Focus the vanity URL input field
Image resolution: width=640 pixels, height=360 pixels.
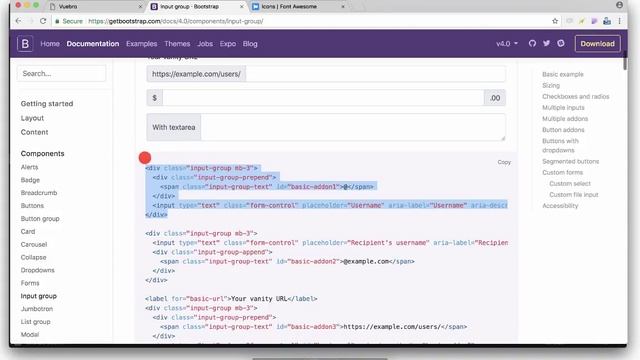[x=376, y=74]
